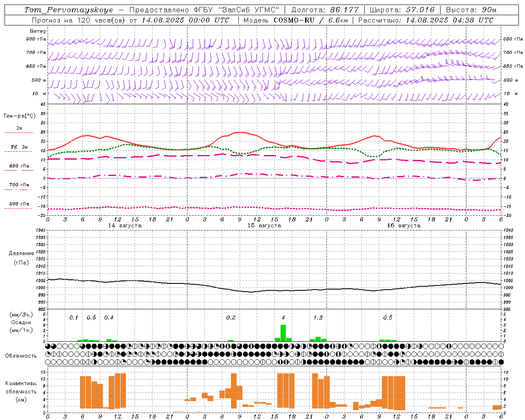Click the 14 августа date label

pos(125,226)
